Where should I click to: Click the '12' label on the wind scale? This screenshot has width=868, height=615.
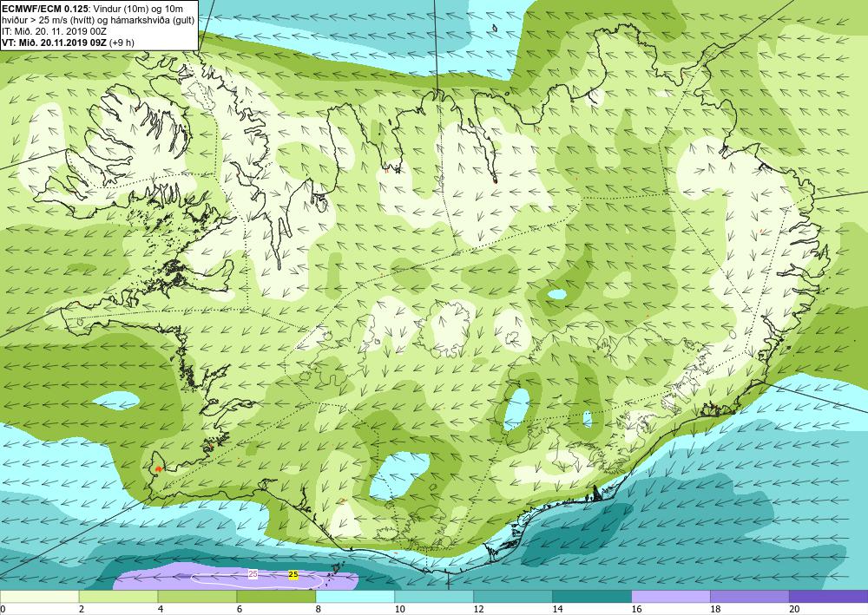pyautogui.click(x=478, y=610)
